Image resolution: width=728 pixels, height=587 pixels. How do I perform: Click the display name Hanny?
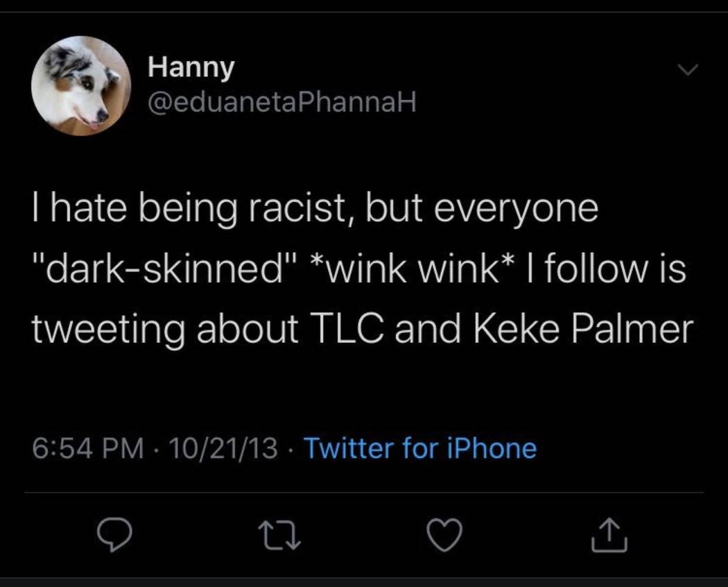tap(191, 67)
